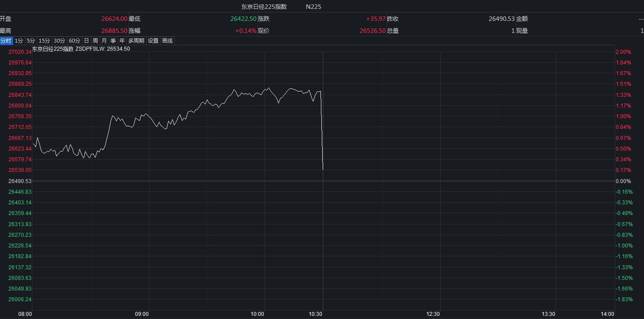The width and height of the screenshot is (644, 319).
Task: Click the 0.00% percent axis label
Action: pos(623,181)
